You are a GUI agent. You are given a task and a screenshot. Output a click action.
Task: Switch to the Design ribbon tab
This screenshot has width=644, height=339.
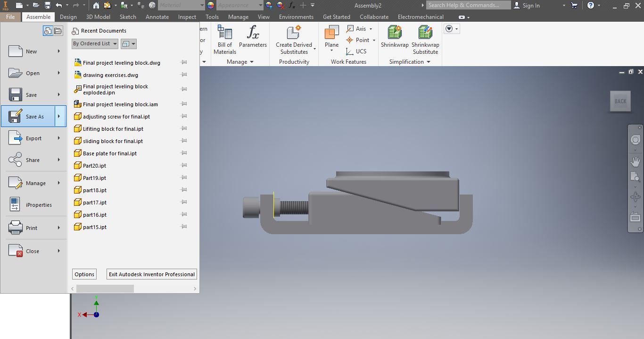click(x=68, y=17)
